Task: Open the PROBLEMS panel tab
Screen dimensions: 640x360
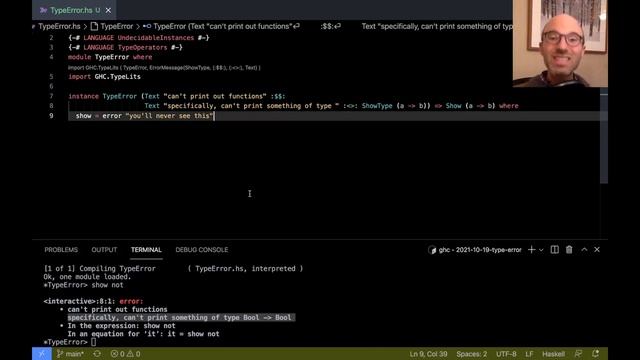Action: [61, 250]
